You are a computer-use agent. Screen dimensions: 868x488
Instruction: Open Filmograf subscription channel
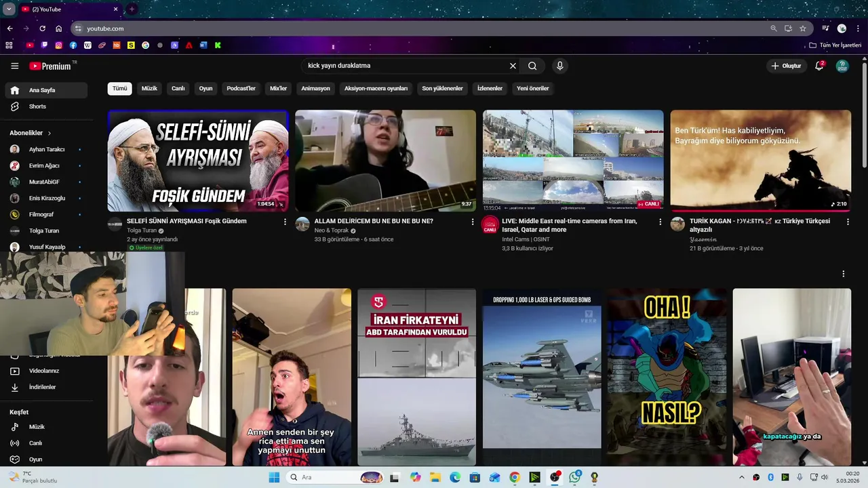click(x=46, y=214)
